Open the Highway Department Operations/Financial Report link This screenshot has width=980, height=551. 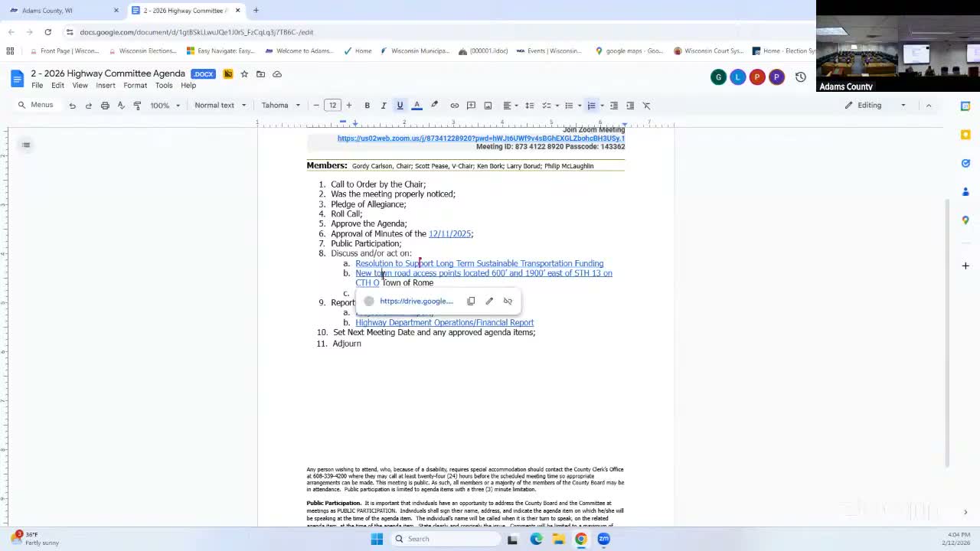(x=444, y=323)
